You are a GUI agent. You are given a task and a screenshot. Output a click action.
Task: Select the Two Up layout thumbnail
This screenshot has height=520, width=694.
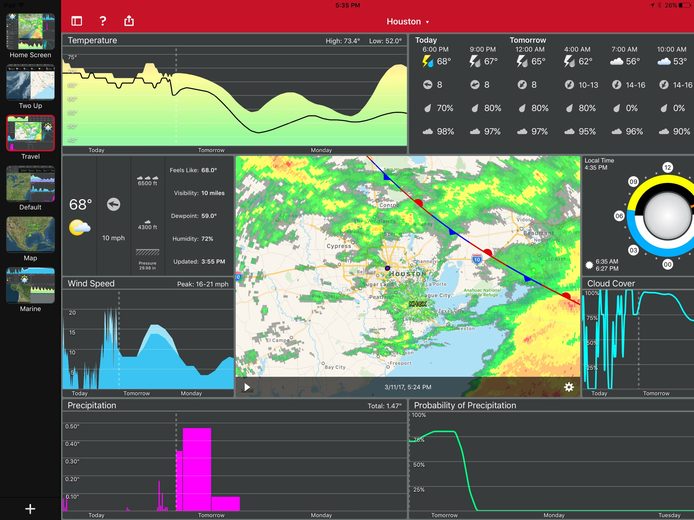30,83
